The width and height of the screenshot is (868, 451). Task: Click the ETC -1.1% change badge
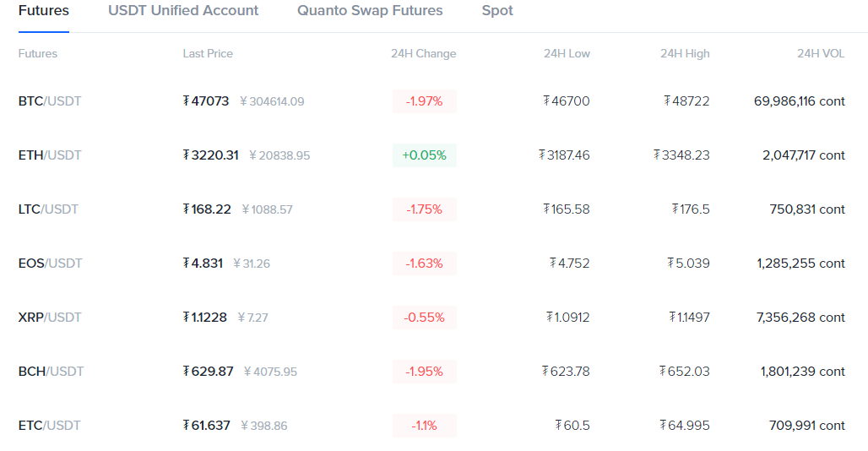pos(424,426)
